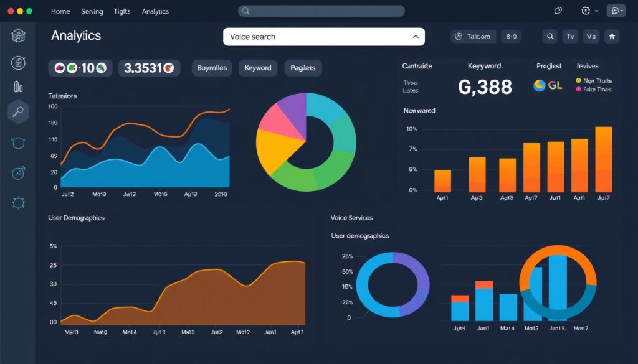Click the orange and blue ring chart
This screenshot has height=364, width=638.
pos(558,282)
